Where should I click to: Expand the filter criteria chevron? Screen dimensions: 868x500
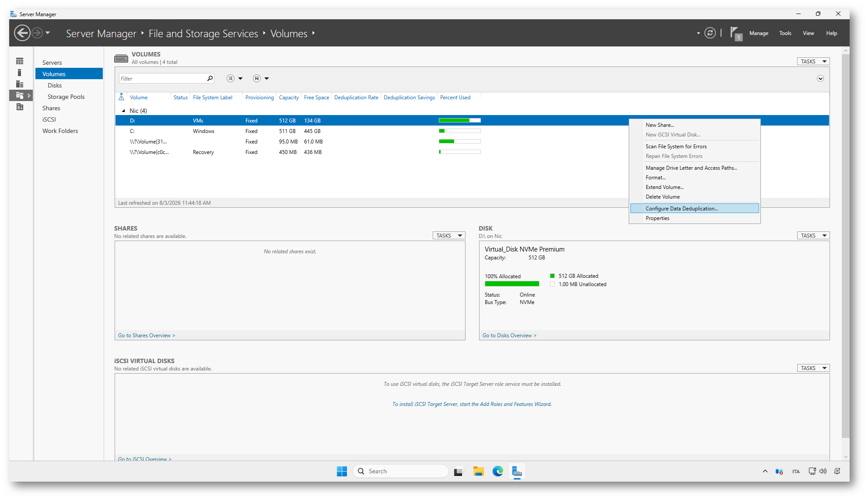pyautogui.click(x=820, y=79)
